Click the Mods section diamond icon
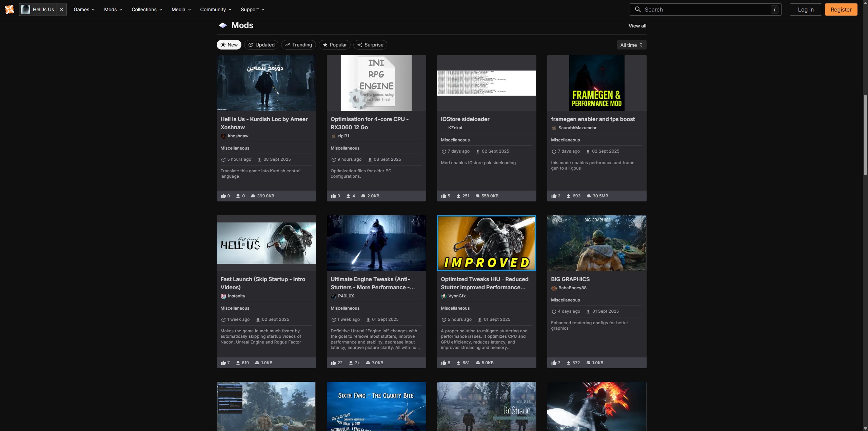The image size is (868, 431). [x=222, y=25]
